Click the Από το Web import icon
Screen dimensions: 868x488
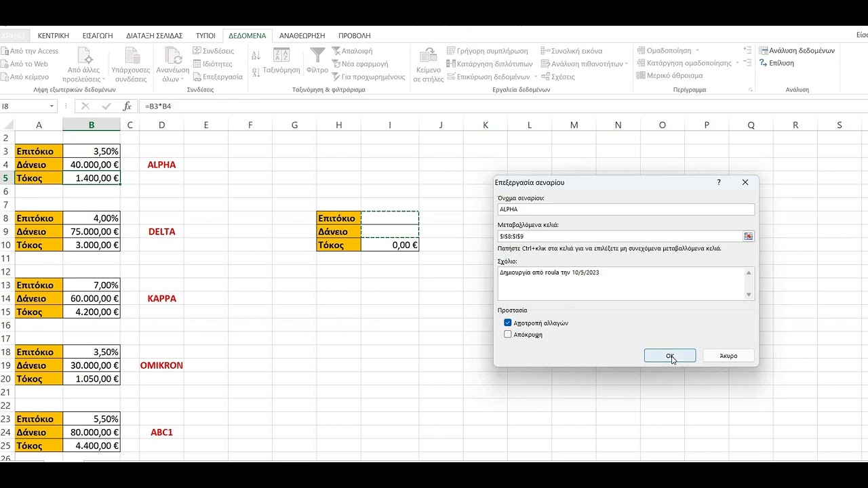pos(4,64)
